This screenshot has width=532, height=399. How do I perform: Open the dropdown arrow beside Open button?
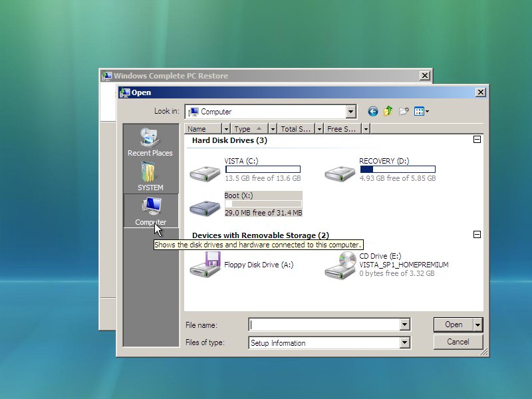[477, 325]
